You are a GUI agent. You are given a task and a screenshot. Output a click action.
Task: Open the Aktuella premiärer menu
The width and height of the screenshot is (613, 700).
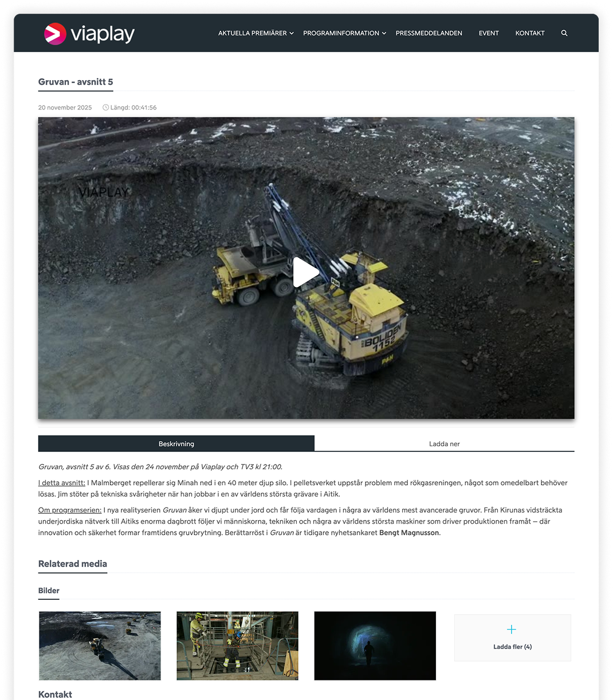pos(252,33)
